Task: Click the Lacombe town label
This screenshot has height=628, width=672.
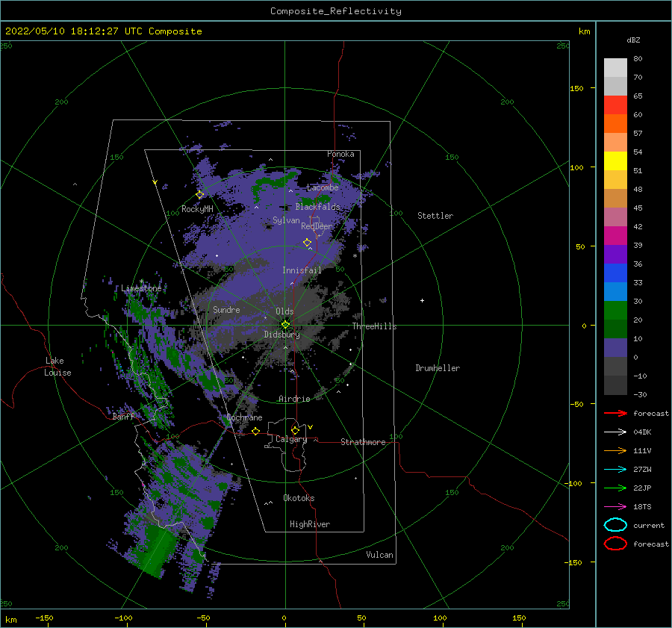Action: coord(323,187)
